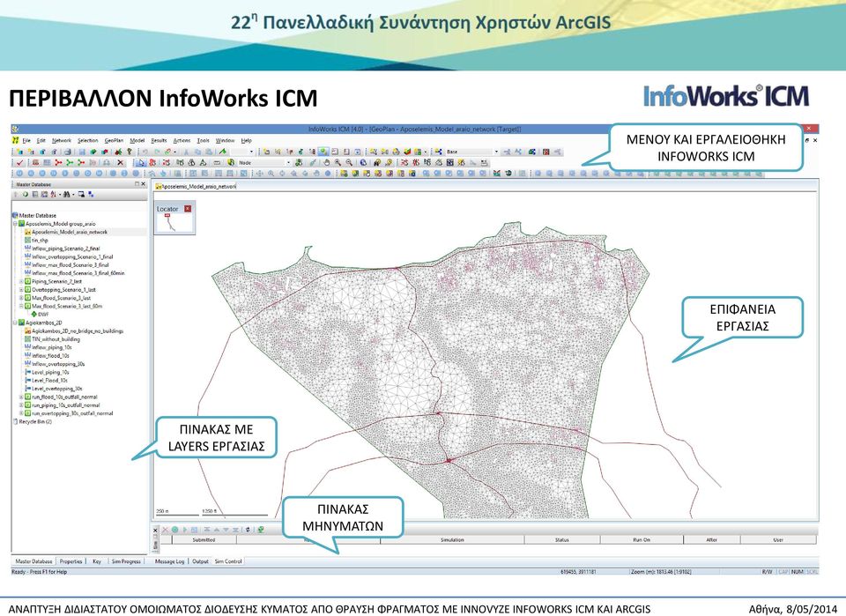Collapse the Max_flood_Scenario_3_last_60m tree node
This screenshot has width=846, height=616.
[x=21, y=306]
